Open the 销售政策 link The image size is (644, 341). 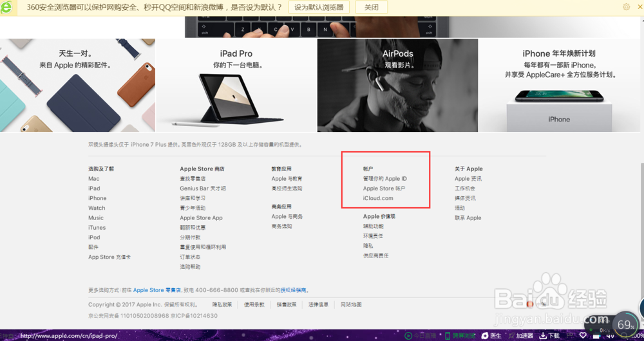pyautogui.click(x=287, y=304)
